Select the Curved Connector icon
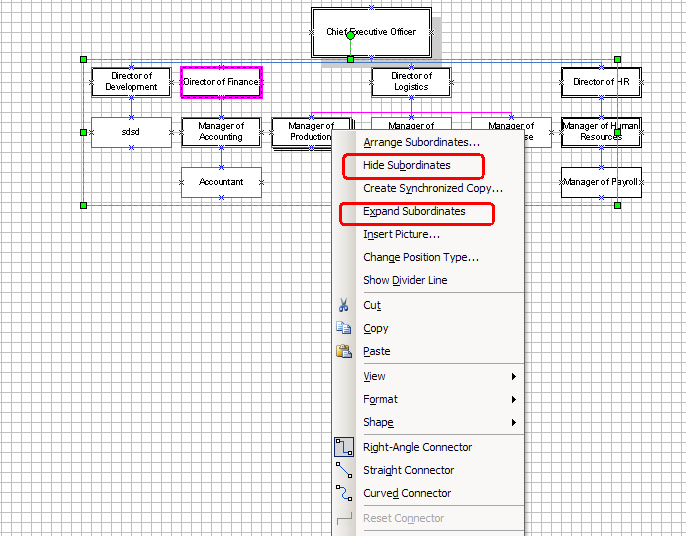The height and width of the screenshot is (536, 686). point(344,493)
